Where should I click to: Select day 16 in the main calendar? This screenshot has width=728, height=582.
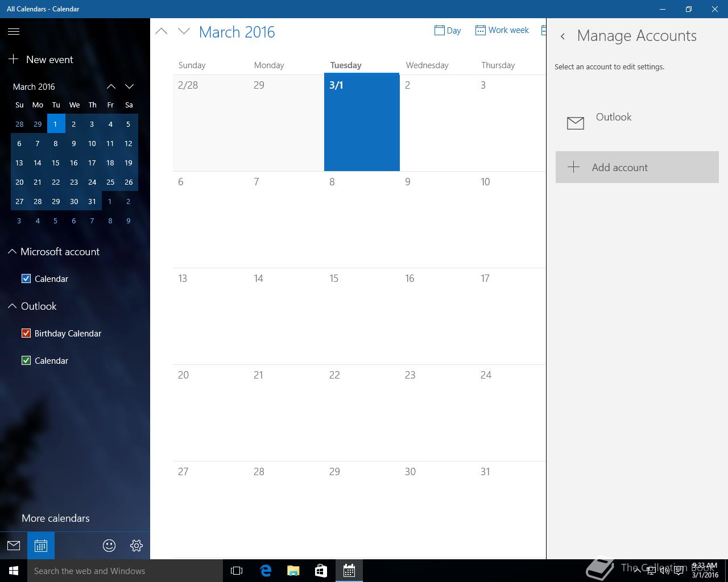click(437, 316)
